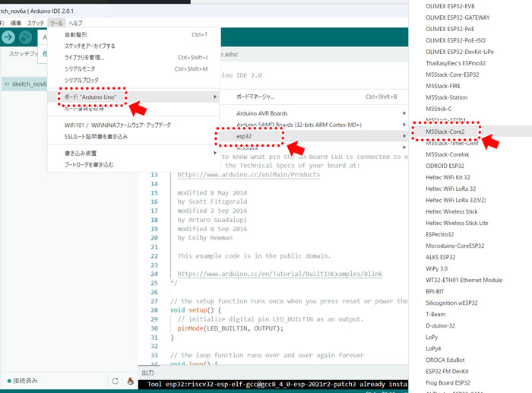This screenshot has height=393, width=532.
Task: Choose OLIMEX ESP32-GATEWAY board
Action: pyautogui.click(x=458, y=17)
